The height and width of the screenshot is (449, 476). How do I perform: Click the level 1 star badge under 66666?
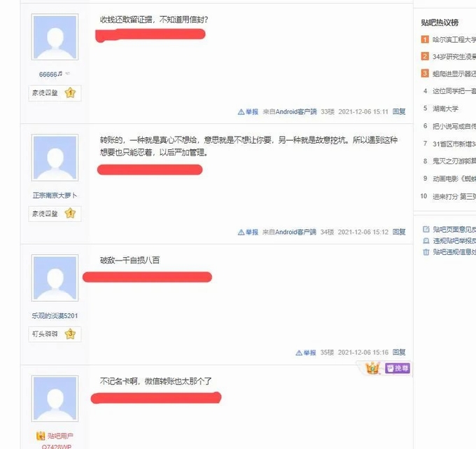click(70, 92)
